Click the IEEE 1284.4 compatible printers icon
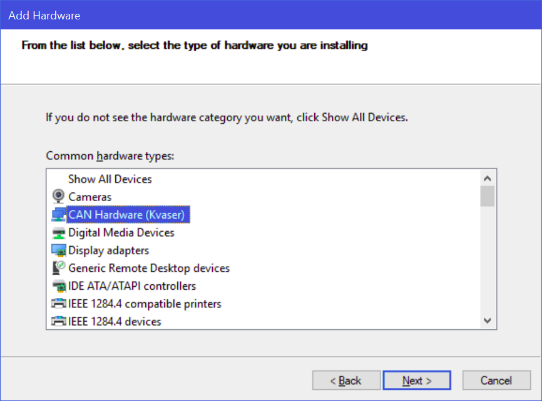The image size is (542, 401). coord(58,304)
